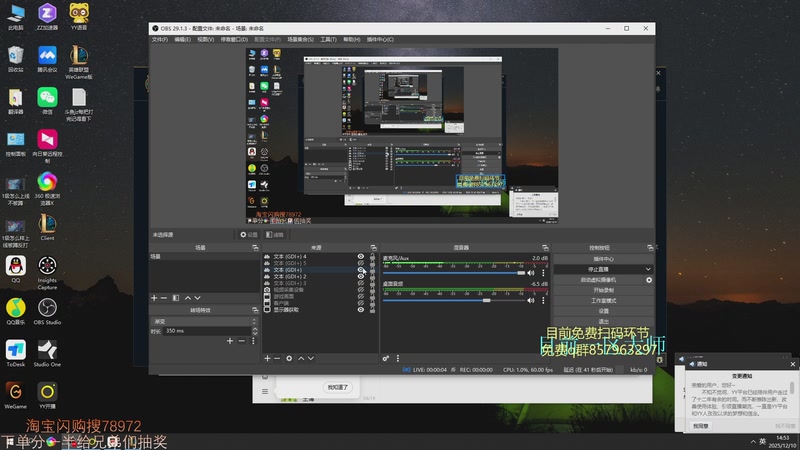
Task: Open advanced audio settings gear in mixer
Action: click(386, 358)
